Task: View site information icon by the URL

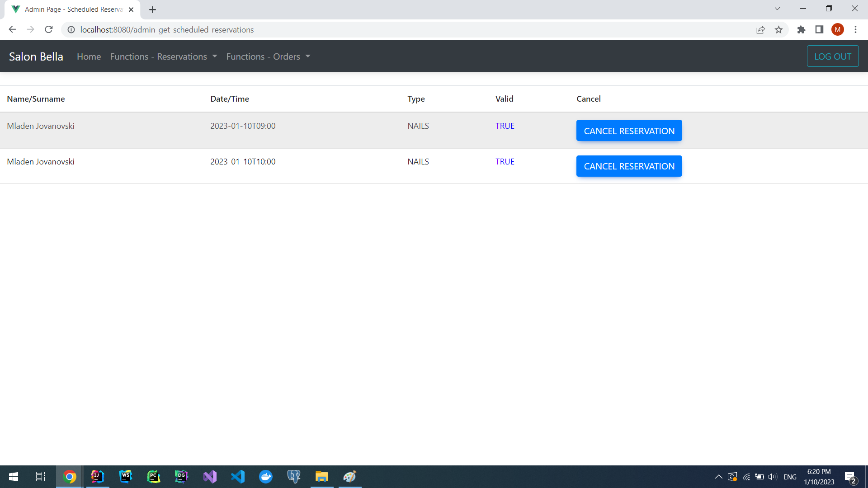Action: click(x=71, y=30)
